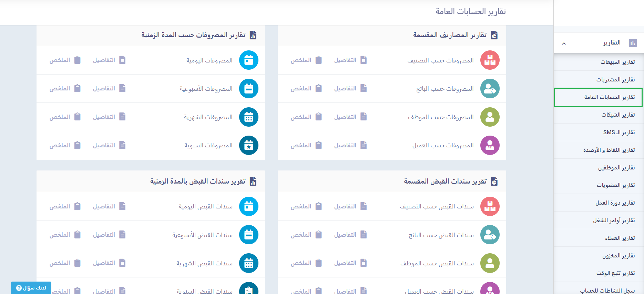The image size is (644, 294).
Task: Collapse the التقارير sidebar section chevron
Action: 564,43
